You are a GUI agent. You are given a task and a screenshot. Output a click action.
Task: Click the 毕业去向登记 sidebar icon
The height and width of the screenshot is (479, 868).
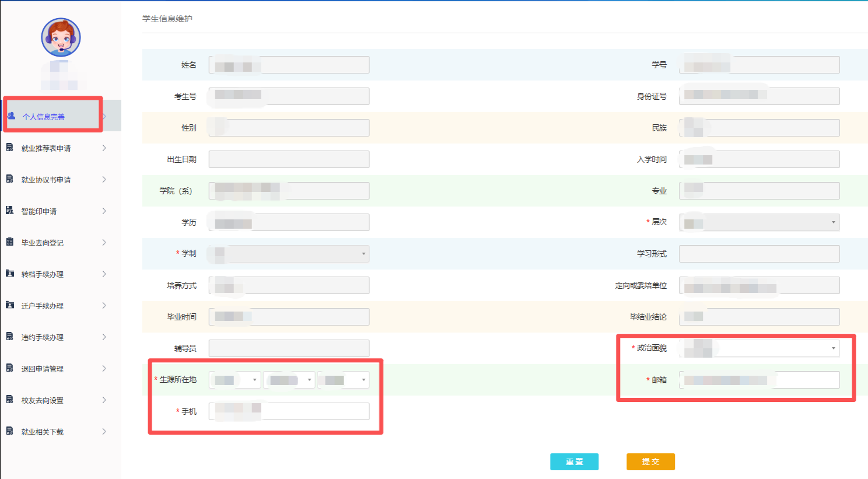(x=10, y=242)
